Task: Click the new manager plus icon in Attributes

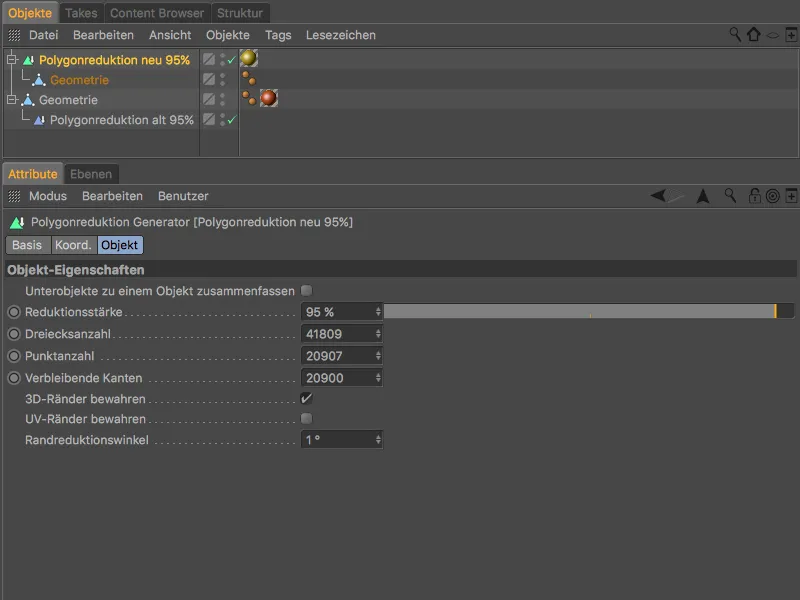Action: 791,196
